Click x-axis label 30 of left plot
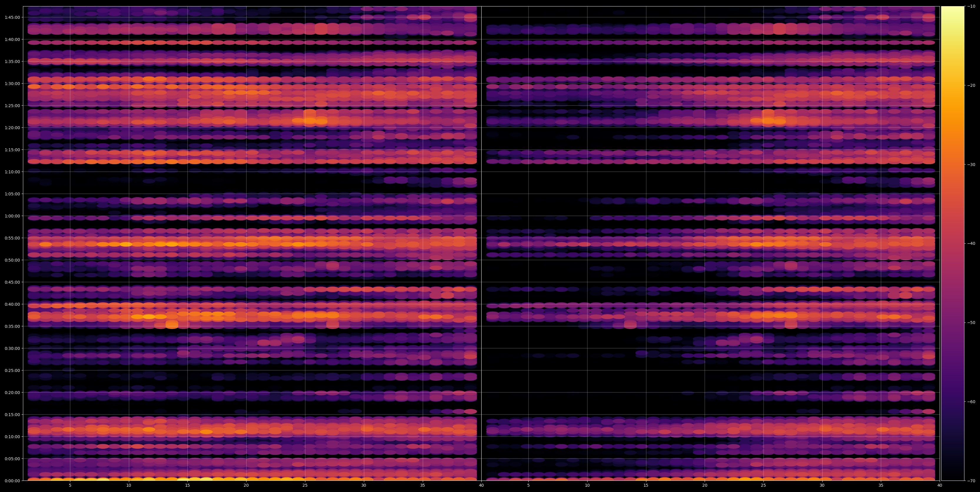980x492 pixels. pyautogui.click(x=364, y=486)
